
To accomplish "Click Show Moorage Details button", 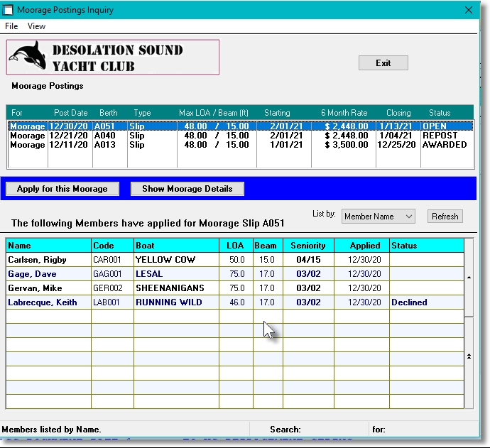I will (x=187, y=189).
